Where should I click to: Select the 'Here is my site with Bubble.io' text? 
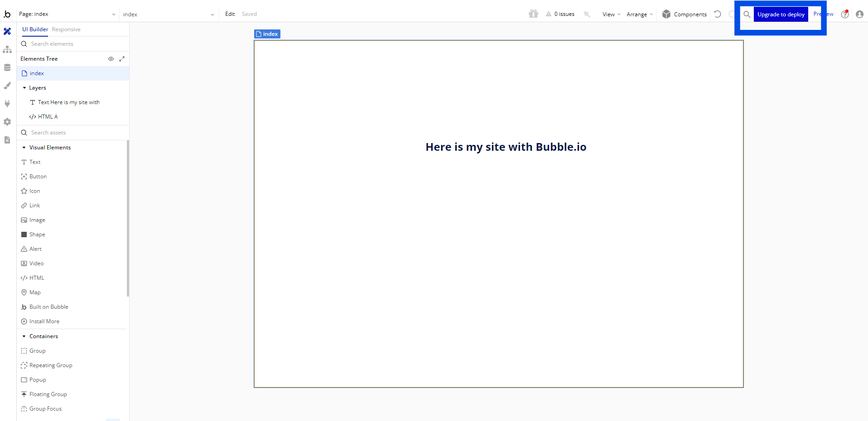tap(506, 147)
